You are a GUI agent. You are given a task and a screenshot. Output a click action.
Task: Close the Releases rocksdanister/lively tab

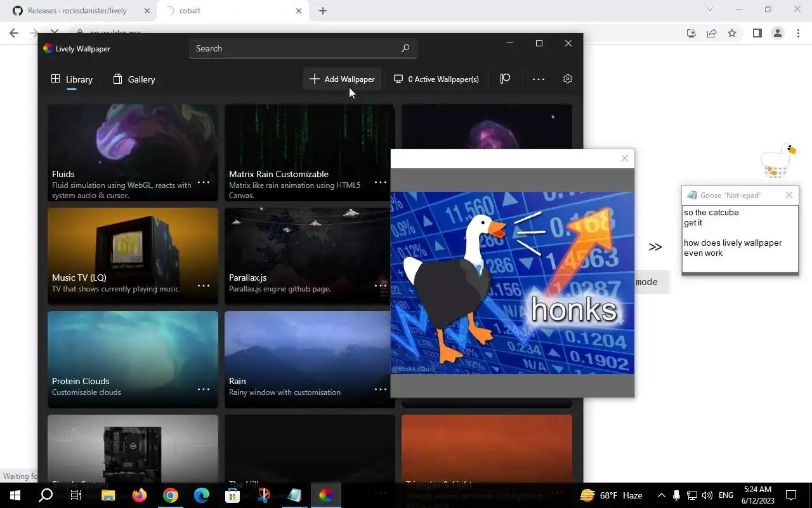click(x=147, y=11)
